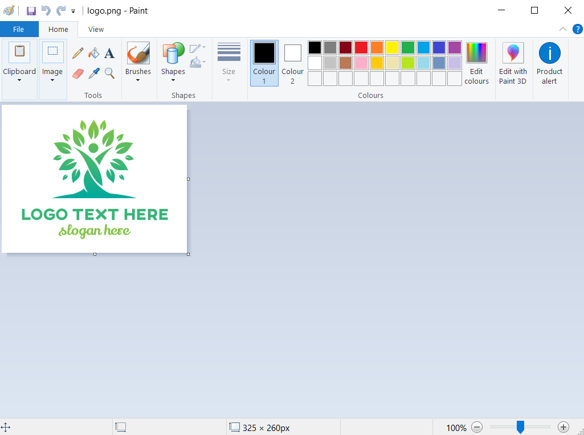
Task: Open the File menu
Action: [19, 29]
